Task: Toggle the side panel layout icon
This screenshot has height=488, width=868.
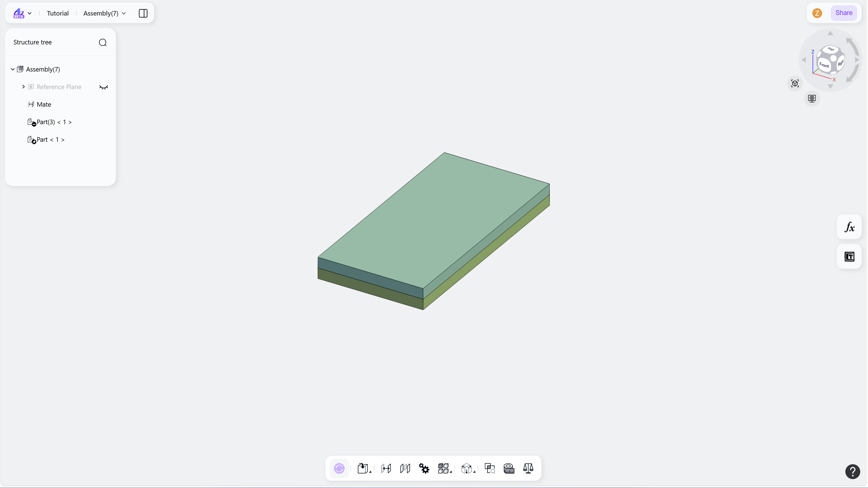Action: coord(143,13)
